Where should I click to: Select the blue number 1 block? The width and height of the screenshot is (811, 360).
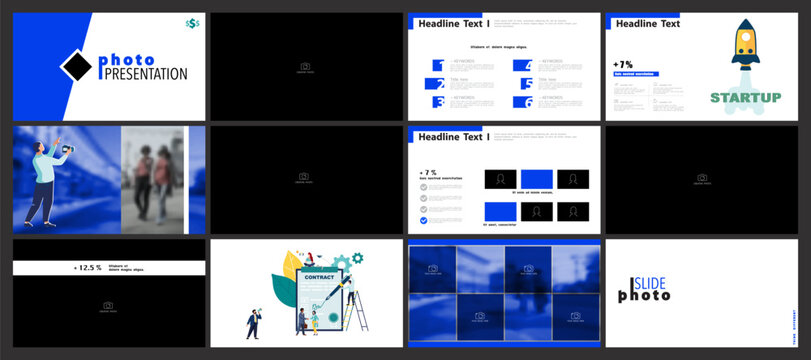pyautogui.click(x=439, y=65)
